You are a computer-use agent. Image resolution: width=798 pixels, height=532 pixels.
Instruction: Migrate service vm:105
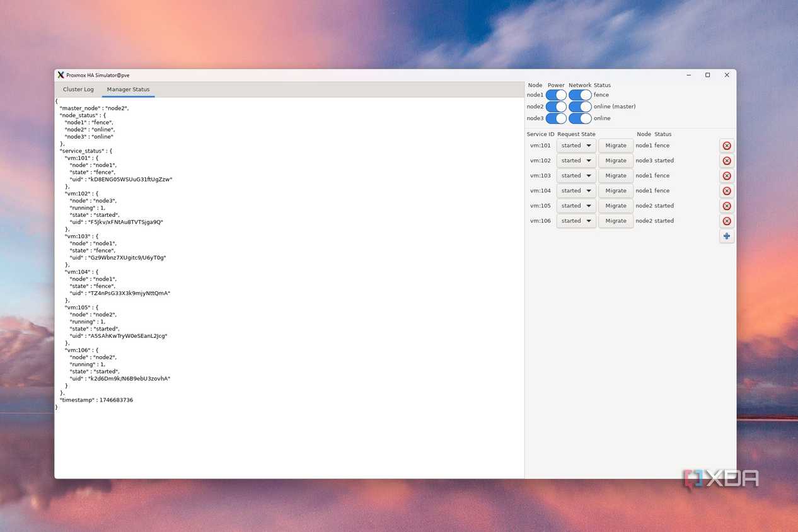[616, 206]
